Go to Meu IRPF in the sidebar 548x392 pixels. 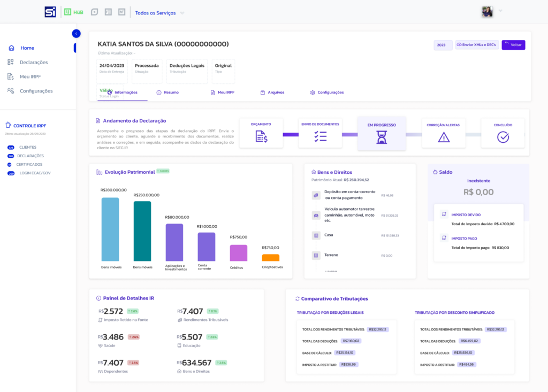coord(30,76)
